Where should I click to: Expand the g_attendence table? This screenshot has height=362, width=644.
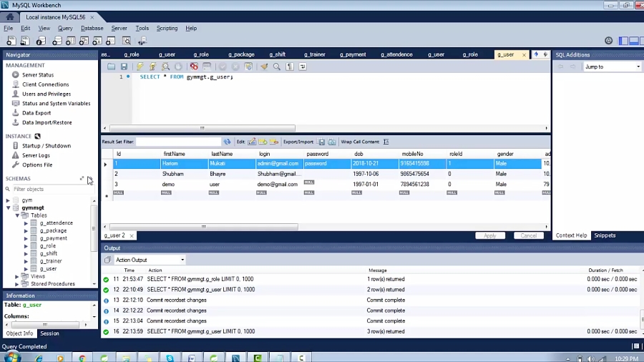[26, 223]
